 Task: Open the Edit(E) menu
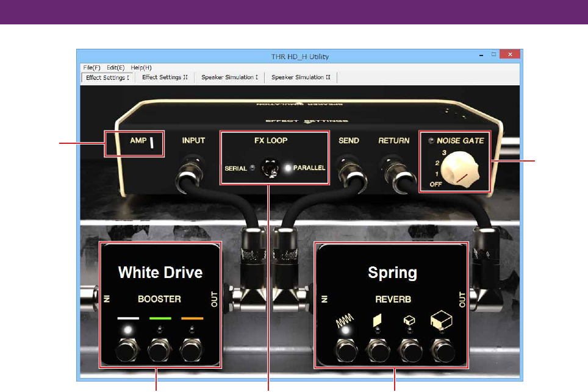[115, 68]
